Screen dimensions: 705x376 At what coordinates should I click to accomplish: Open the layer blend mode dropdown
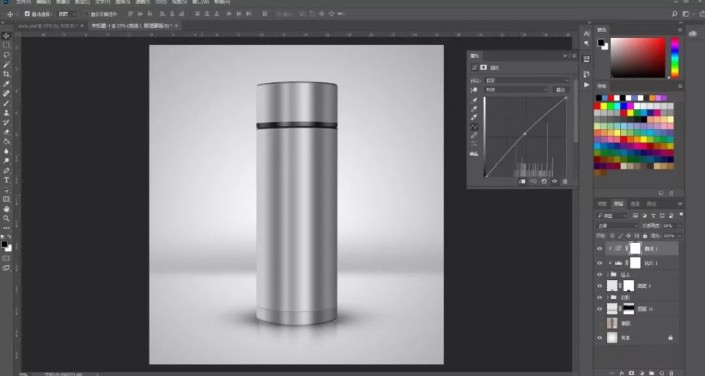coord(617,226)
